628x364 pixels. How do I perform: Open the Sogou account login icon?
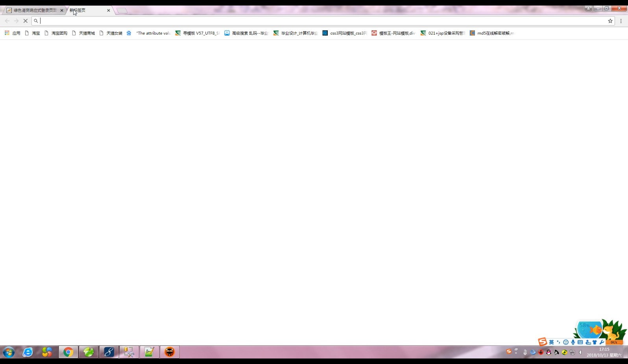point(588,342)
